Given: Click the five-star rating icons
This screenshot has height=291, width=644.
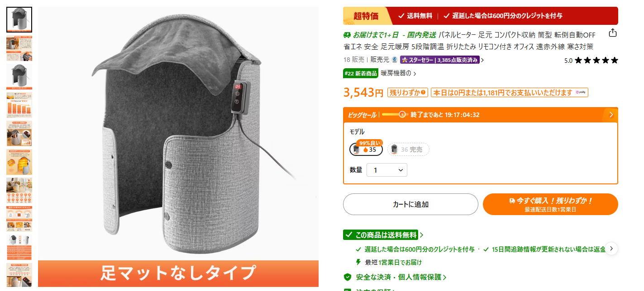Looking at the screenshot, I should (x=596, y=60).
